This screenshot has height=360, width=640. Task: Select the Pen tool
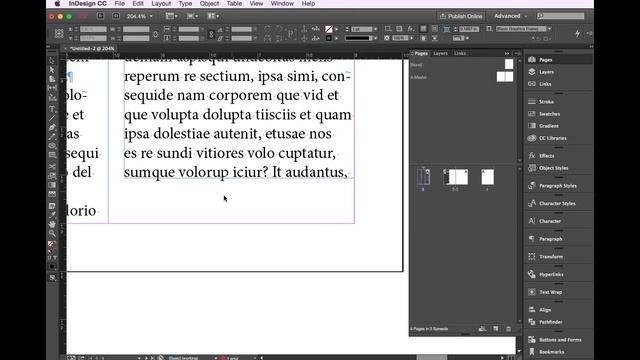pos(52,127)
